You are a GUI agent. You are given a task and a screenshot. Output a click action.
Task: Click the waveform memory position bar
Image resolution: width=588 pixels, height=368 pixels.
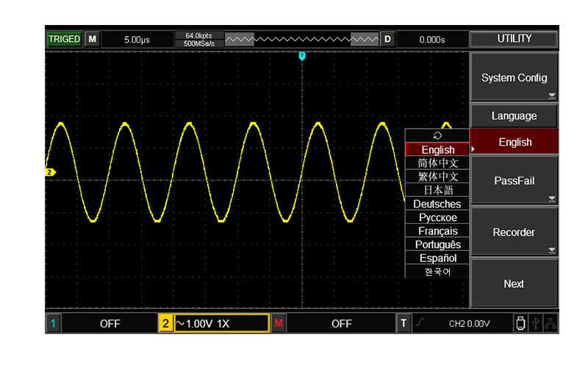301,39
